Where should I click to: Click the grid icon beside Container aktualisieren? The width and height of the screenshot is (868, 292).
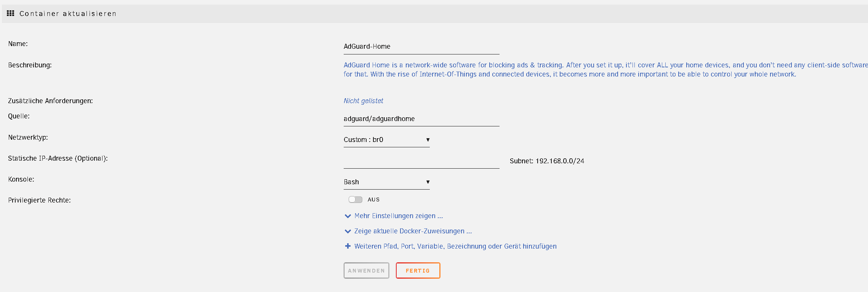click(11, 13)
